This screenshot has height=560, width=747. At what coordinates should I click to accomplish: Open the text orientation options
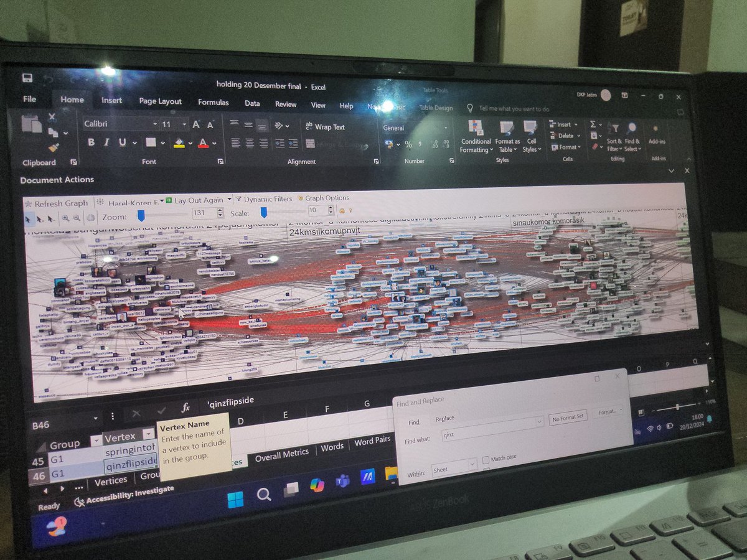click(x=282, y=125)
